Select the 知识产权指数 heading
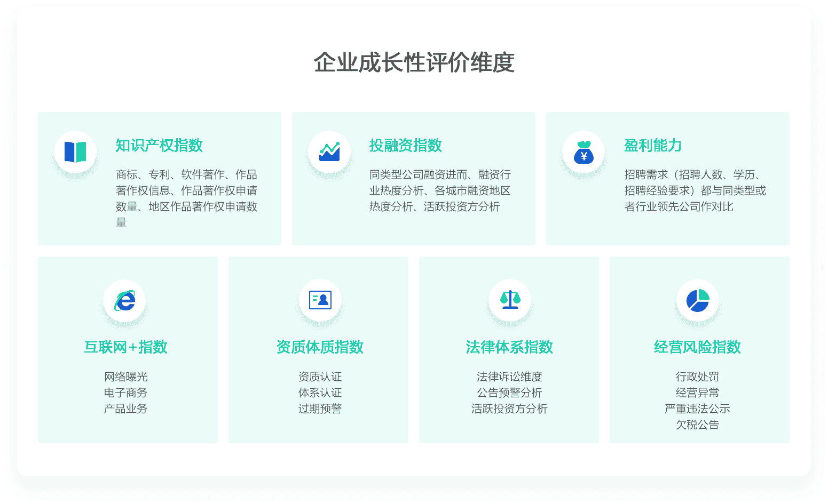The image size is (828, 504). point(159,146)
